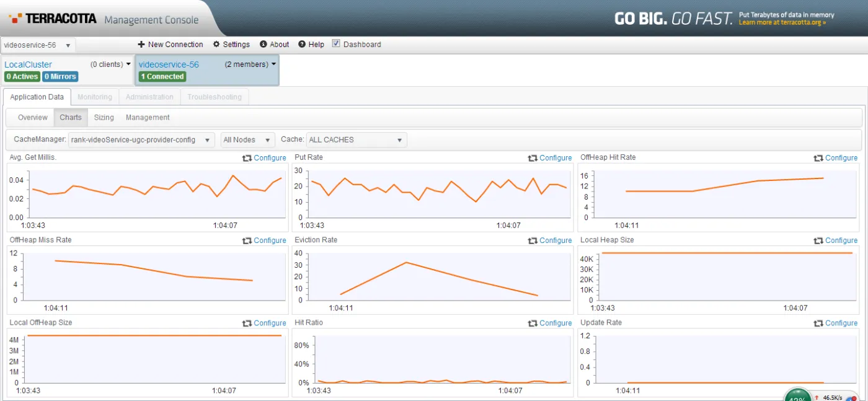Switch to the Overview tab
Image resolution: width=868 pixels, height=401 pixels.
(x=32, y=118)
